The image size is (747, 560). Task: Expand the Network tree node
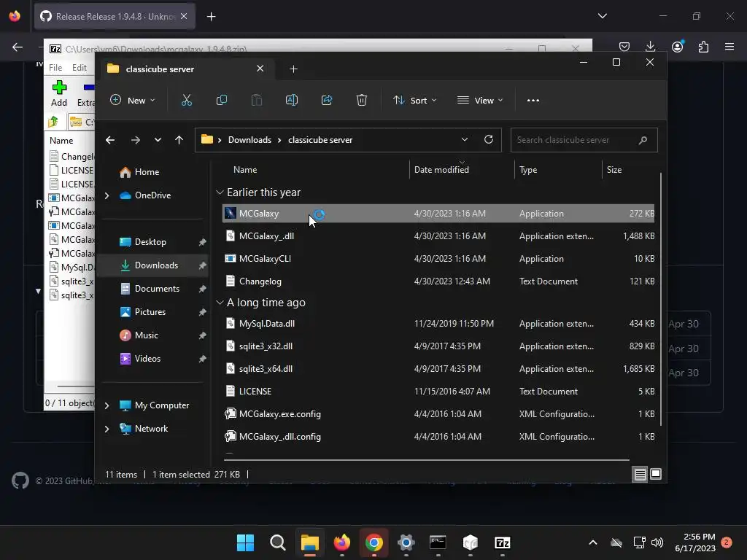pos(107,429)
